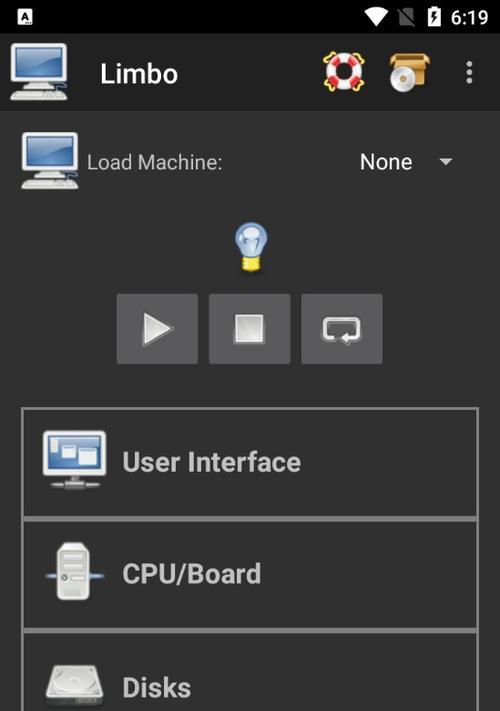Stop the virtual machine with square button
This screenshot has height=711, width=500.
point(249,329)
